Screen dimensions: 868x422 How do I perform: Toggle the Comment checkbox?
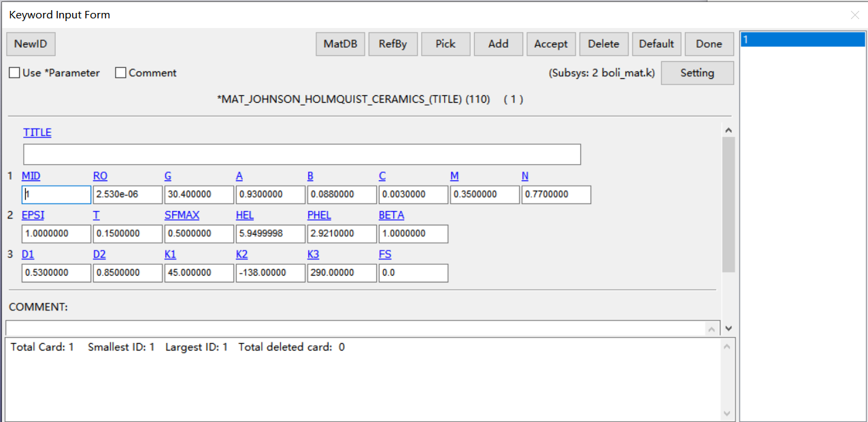pyautogui.click(x=120, y=72)
